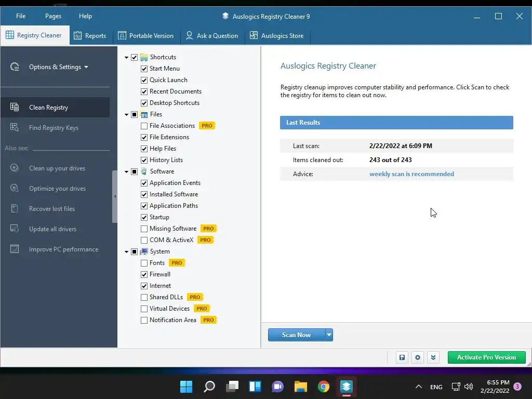This screenshot has width=532, height=399.
Task: Click the Optimize your drives icon
Action: tap(15, 188)
